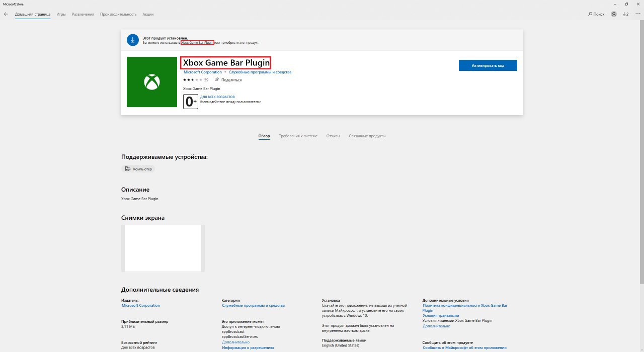Expand Дополнительно under app permissions
The image size is (644, 352).
coord(235,342)
